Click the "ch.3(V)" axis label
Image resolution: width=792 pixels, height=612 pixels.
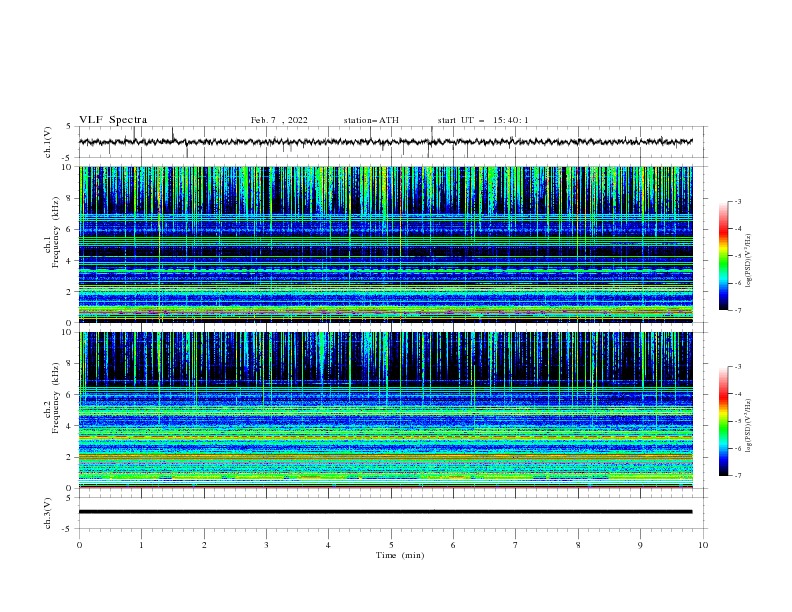coord(48,513)
